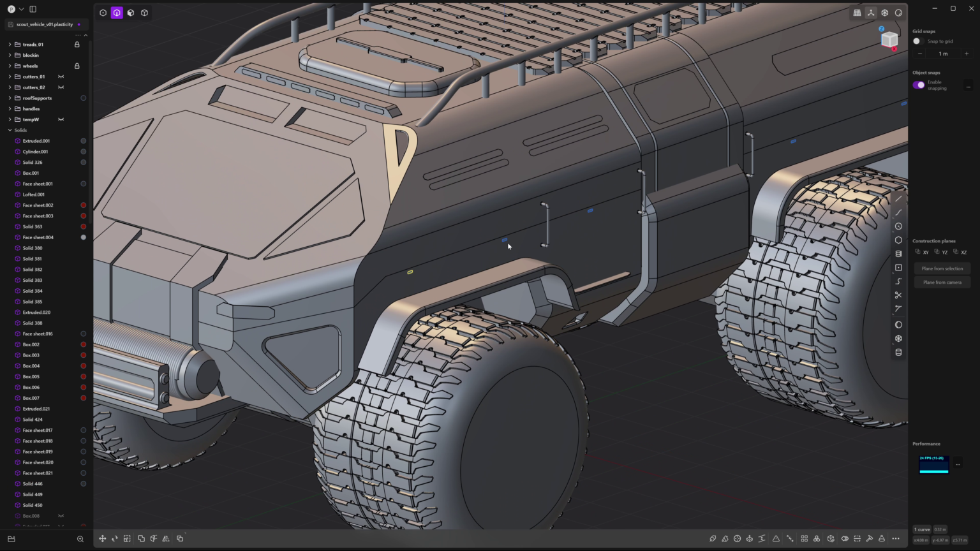Expand the handles group
The height and width of the screenshot is (551, 980).
(10, 109)
